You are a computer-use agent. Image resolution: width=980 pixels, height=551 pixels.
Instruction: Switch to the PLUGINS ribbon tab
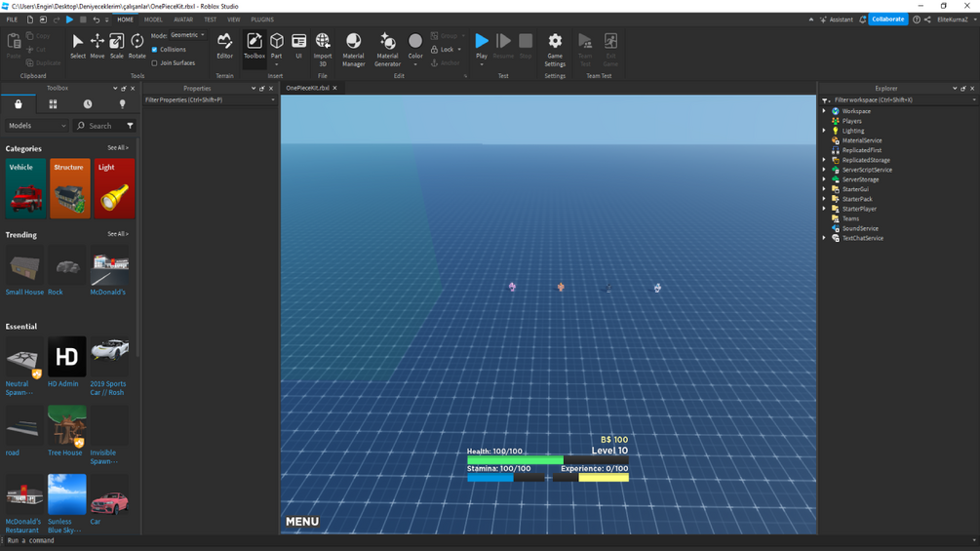(262, 20)
